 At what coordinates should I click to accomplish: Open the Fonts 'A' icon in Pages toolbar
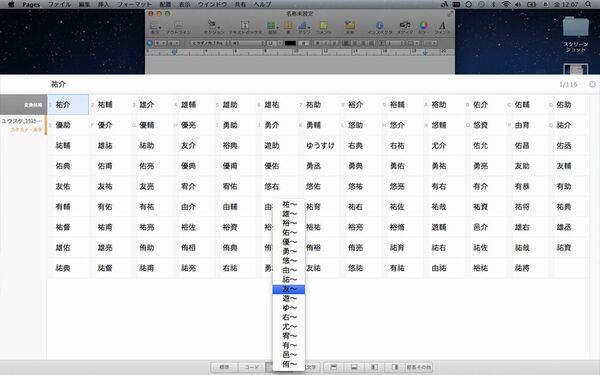(x=442, y=27)
